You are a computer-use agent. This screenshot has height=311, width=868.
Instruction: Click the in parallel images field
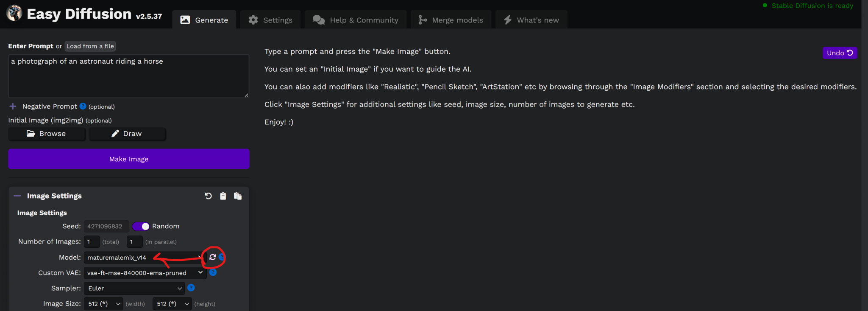(134, 242)
